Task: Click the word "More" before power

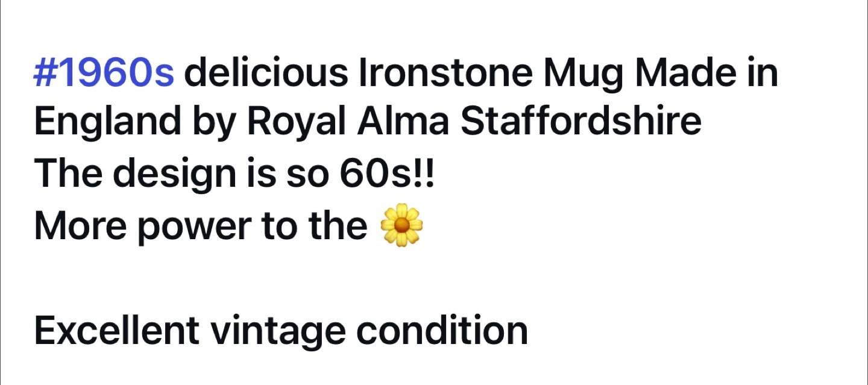Action: [81, 225]
